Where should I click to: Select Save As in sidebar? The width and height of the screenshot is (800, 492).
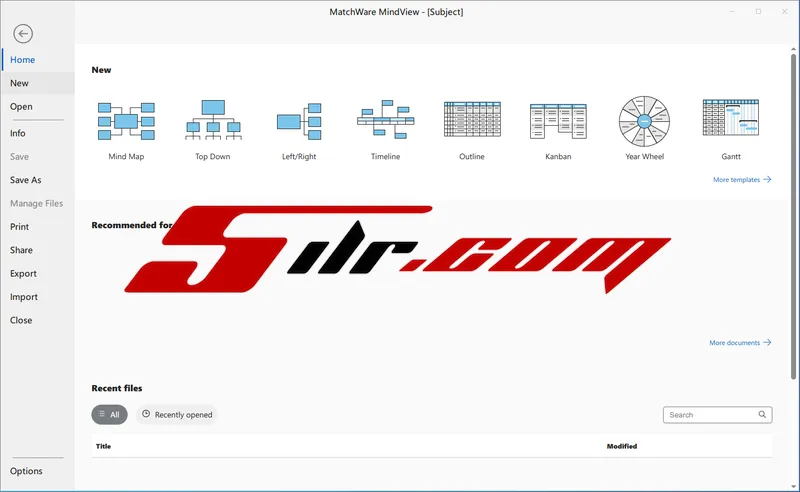click(x=25, y=180)
